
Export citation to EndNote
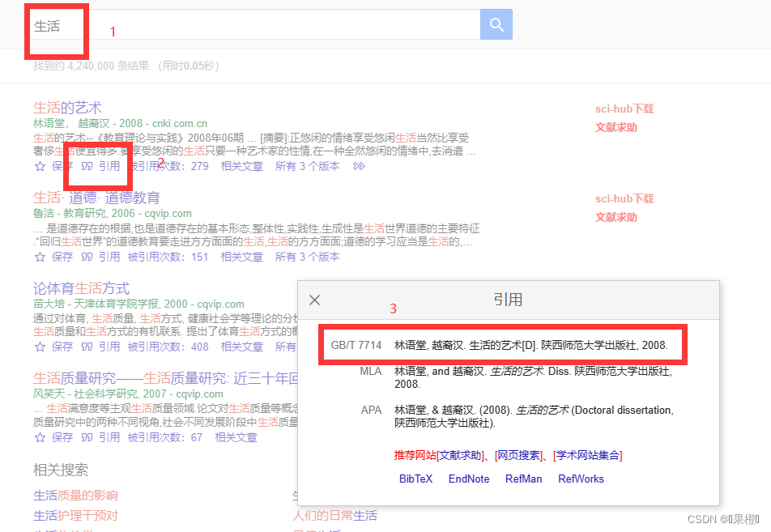coord(468,479)
